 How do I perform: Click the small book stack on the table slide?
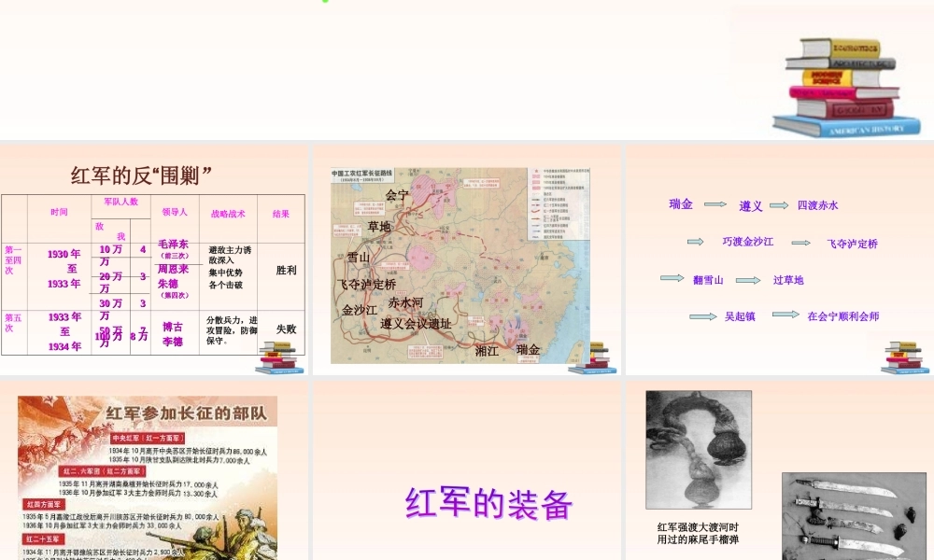(279, 358)
